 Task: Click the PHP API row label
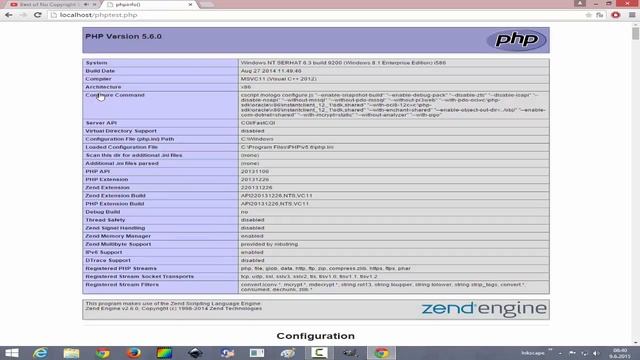98,171
